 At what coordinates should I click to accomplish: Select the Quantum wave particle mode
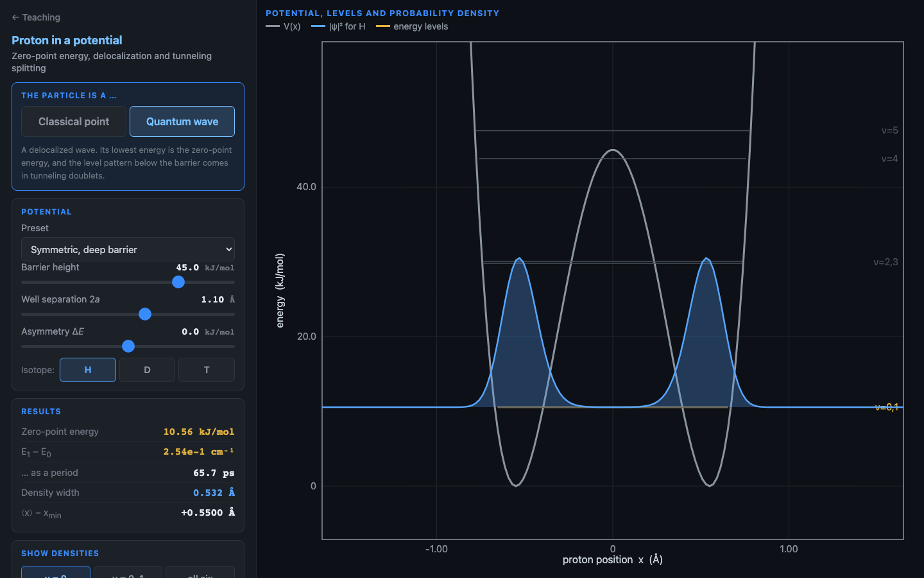[182, 121]
